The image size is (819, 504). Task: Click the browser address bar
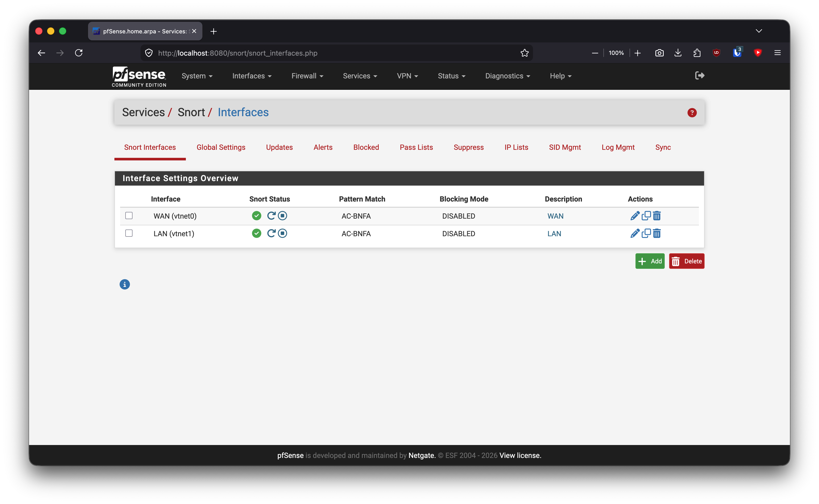coord(336,53)
